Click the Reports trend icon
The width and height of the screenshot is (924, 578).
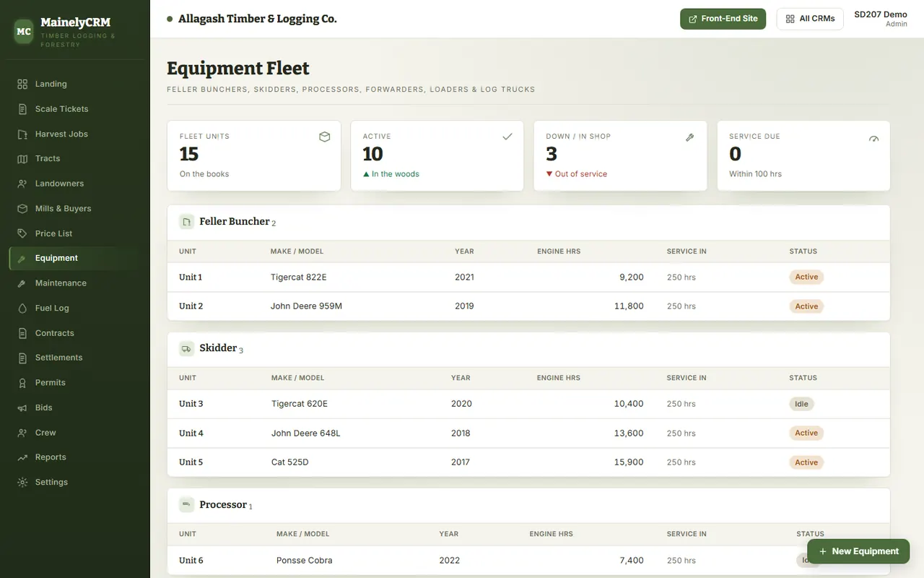pos(22,457)
